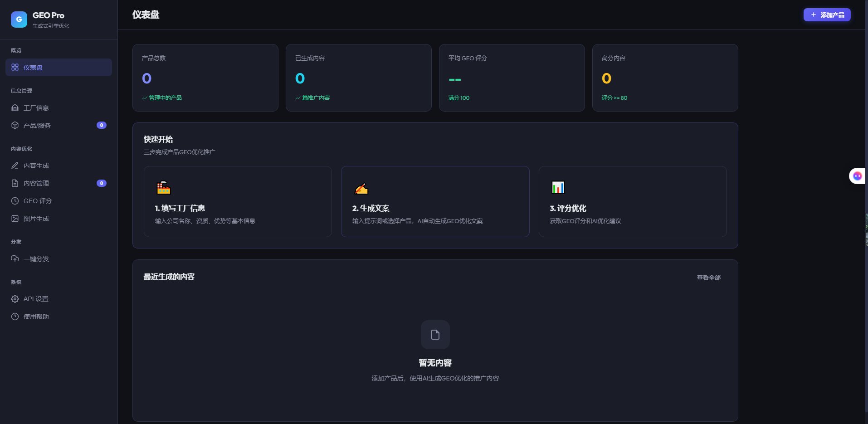Click the 仪表盘 grid icon
The image size is (868, 424).
tap(15, 68)
